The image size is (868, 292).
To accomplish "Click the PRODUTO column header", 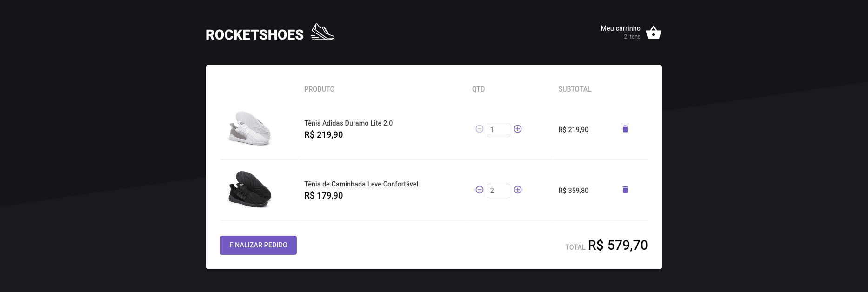I will [319, 89].
